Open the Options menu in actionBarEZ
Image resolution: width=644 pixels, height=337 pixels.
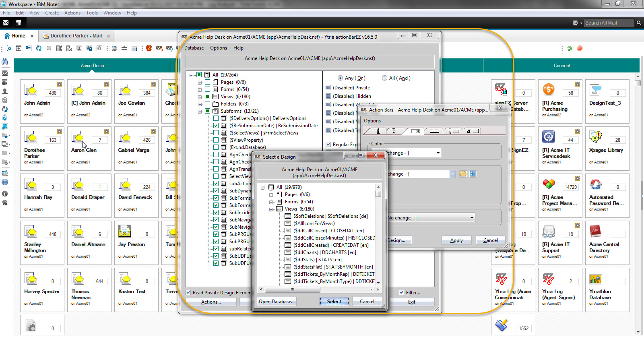pyautogui.click(x=219, y=48)
